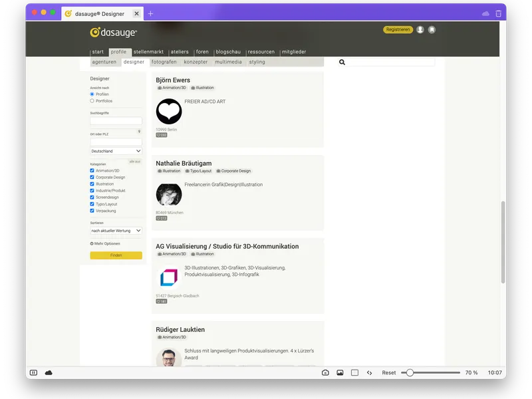Screen dimensions: 532x399
Task: Click the magnifier search icon
Action: tap(342, 62)
